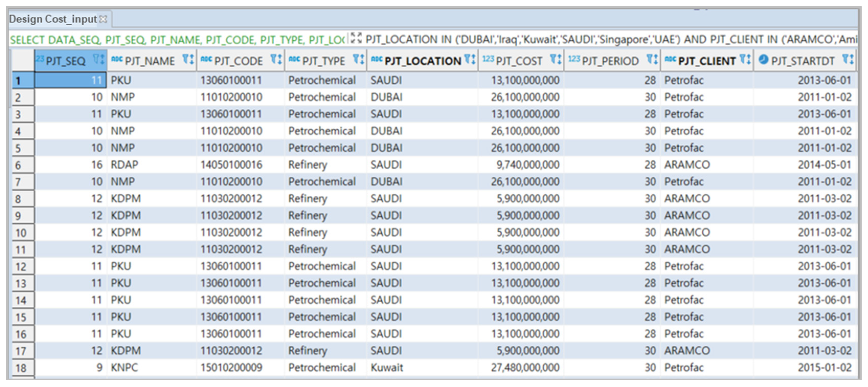Screen dimensions: 868x387
Task: Select row 18 via its row header
Action: (x=22, y=368)
